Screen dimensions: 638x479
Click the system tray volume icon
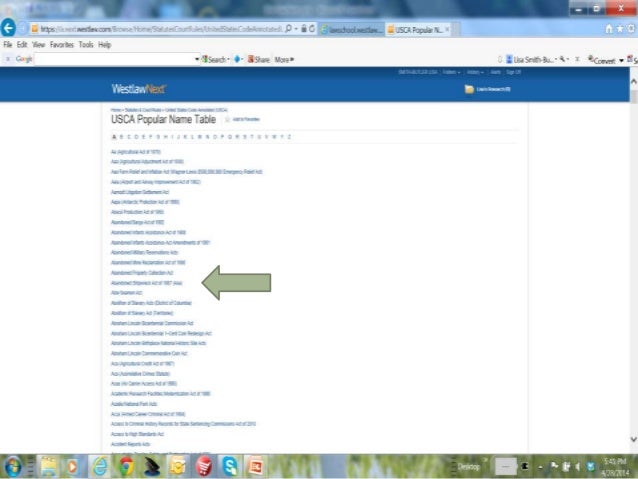pos(578,467)
